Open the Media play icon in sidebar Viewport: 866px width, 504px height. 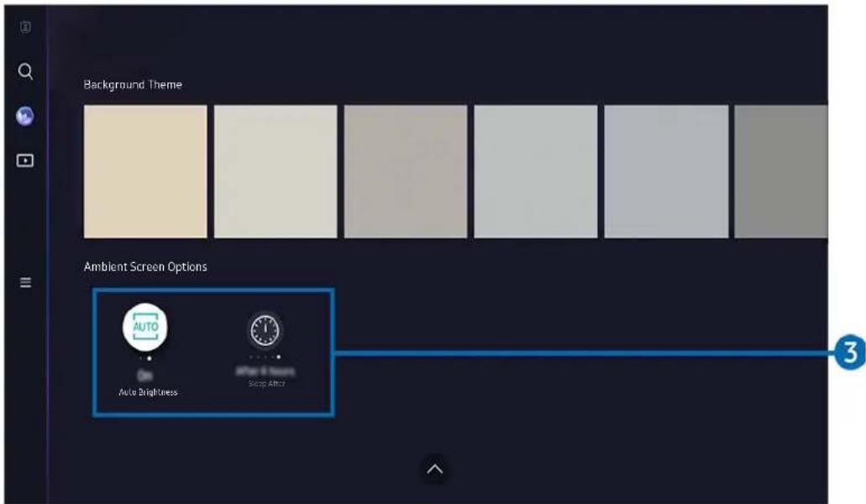pyautogui.click(x=25, y=160)
